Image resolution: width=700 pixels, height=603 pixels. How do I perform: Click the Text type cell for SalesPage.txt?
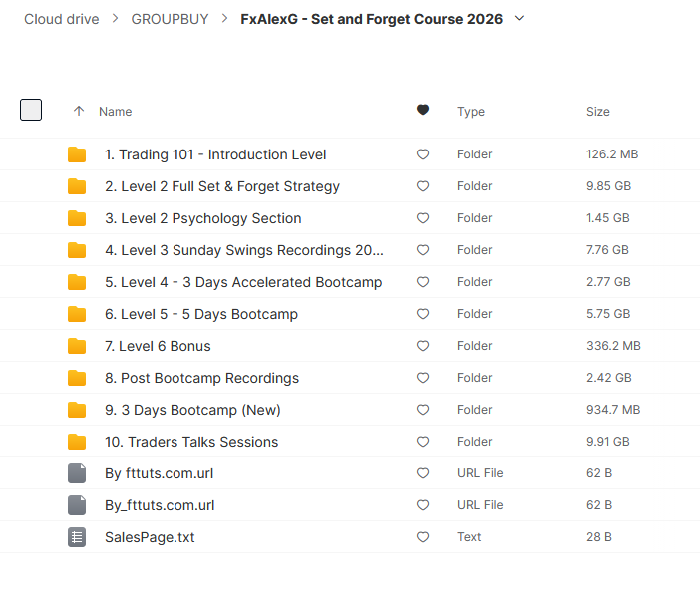point(469,537)
